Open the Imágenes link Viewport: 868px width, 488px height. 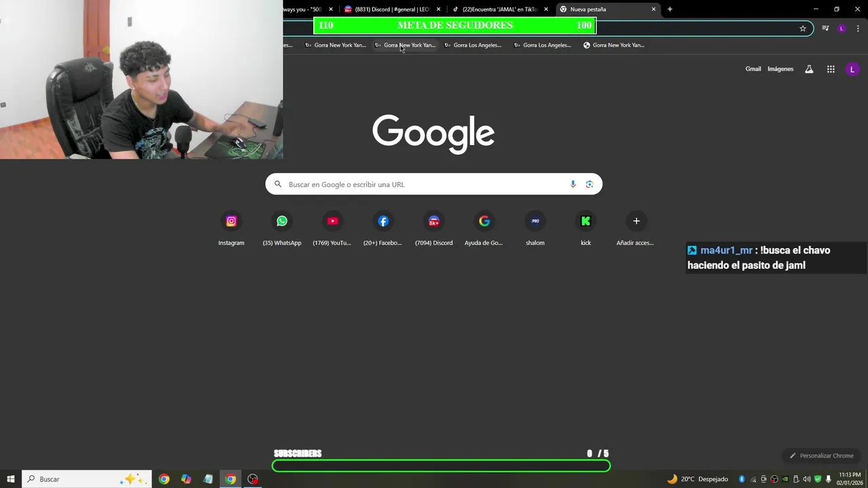[x=781, y=69]
